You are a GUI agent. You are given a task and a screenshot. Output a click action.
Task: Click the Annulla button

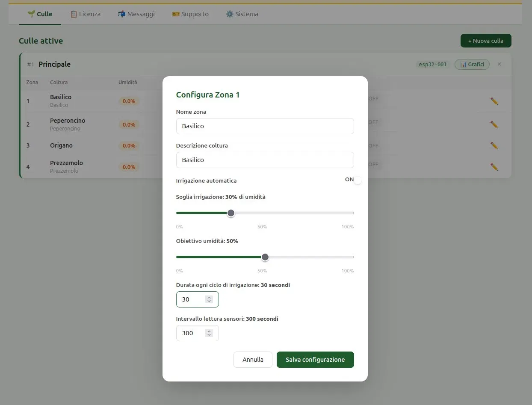click(253, 360)
